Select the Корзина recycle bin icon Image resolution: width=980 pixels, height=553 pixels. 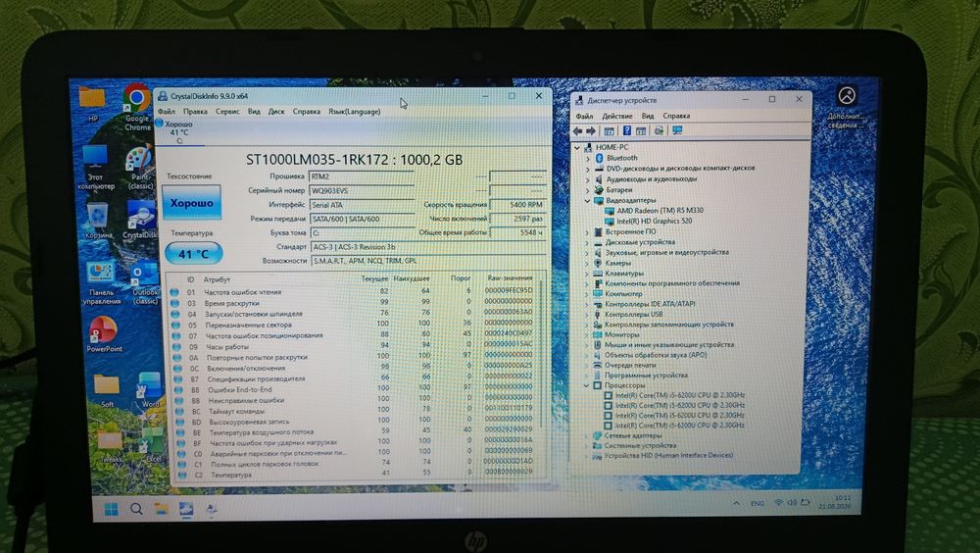tap(98, 221)
